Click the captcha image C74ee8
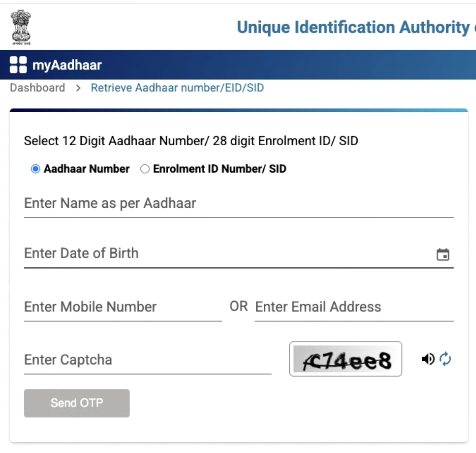The width and height of the screenshot is (476, 453). click(x=345, y=359)
